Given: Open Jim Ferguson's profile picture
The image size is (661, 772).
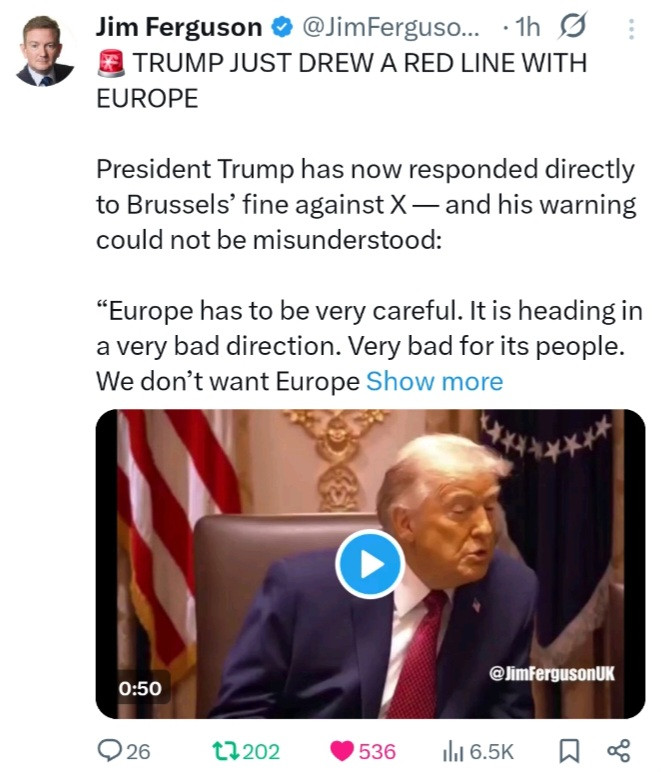Looking at the screenshot, I should (x=45, y=51).
